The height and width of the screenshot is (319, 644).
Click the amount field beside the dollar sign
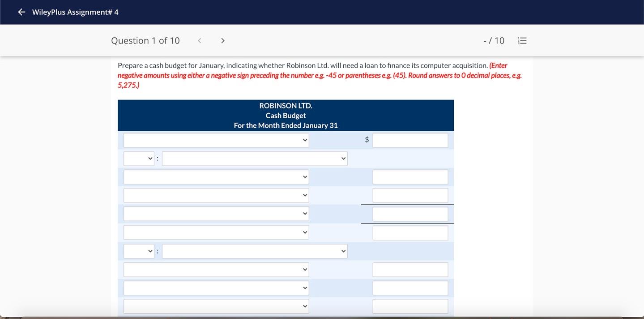tap(410, 139)
